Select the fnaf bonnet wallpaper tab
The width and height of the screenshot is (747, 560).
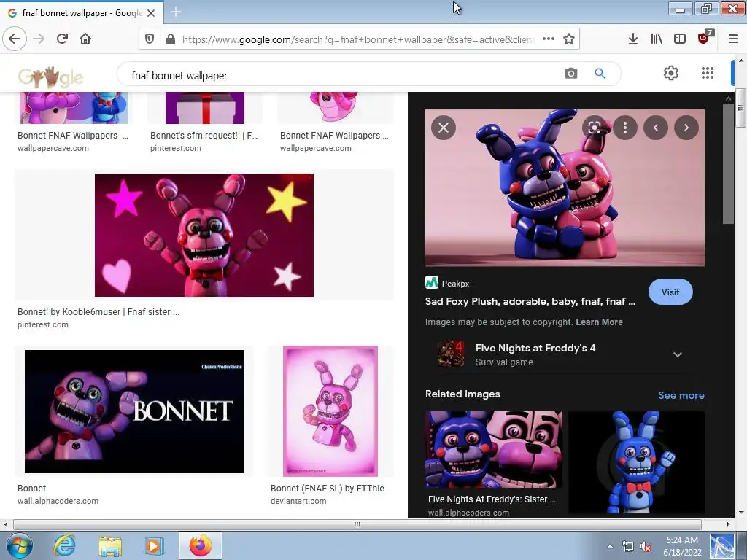pyautogui.click(x=82, y=13)
